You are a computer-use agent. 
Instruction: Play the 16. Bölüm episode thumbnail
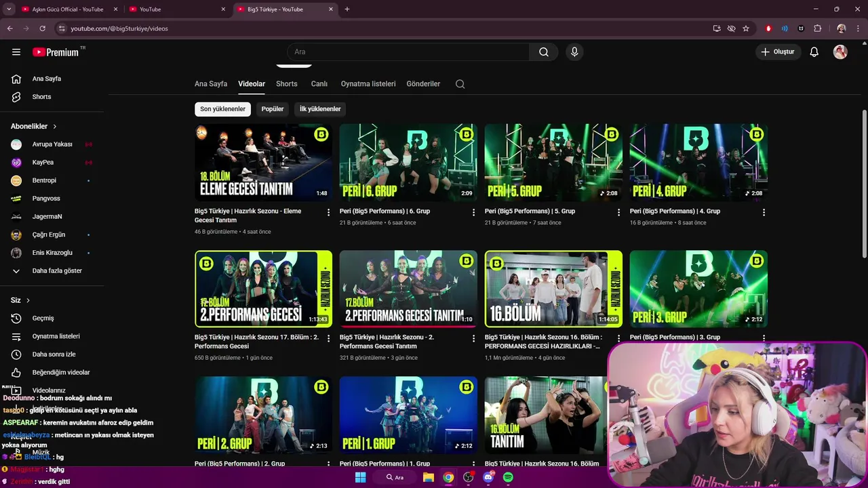click(553, 289)
